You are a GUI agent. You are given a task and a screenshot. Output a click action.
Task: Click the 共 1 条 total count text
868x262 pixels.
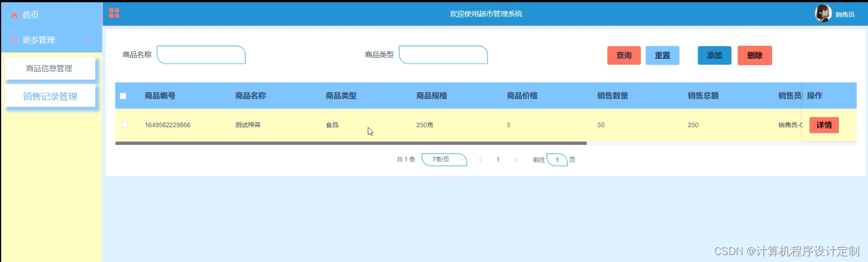406,160
